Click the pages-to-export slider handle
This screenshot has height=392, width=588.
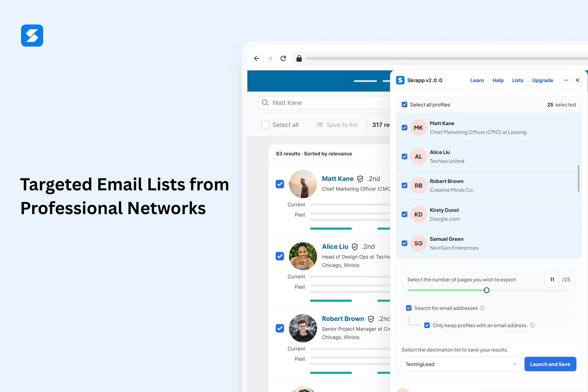pyautogui.click(x=487, y=290)
